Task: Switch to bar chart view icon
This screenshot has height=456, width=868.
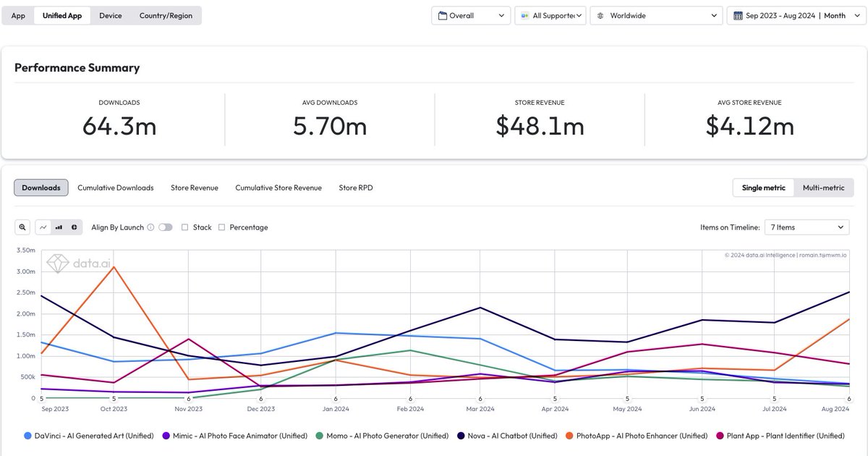Action: pos(59,227)
